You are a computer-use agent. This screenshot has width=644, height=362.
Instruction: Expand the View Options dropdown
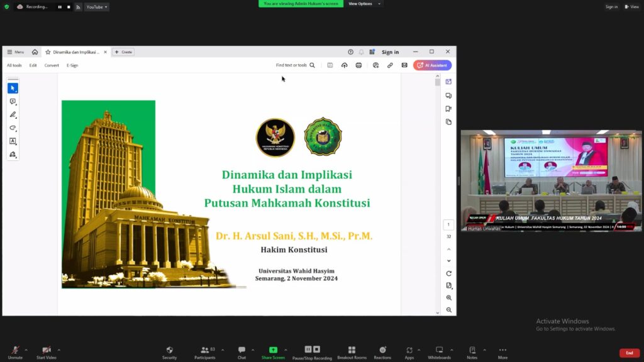pyautogui.click(x=363, y=4)
